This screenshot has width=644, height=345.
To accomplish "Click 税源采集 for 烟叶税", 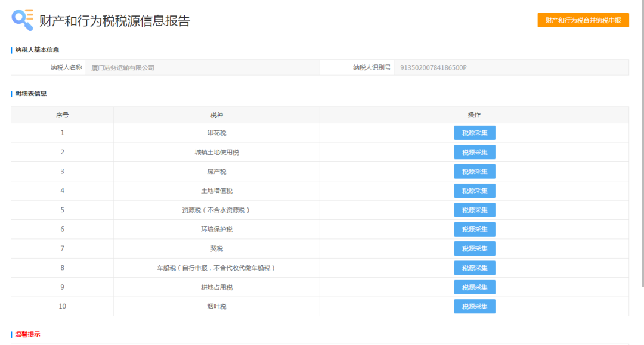I will click(x=475, y=306).
